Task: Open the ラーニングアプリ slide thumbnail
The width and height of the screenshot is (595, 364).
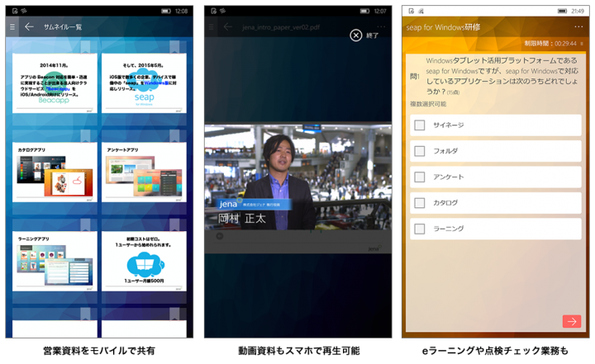Action: [x=55, y=261]
